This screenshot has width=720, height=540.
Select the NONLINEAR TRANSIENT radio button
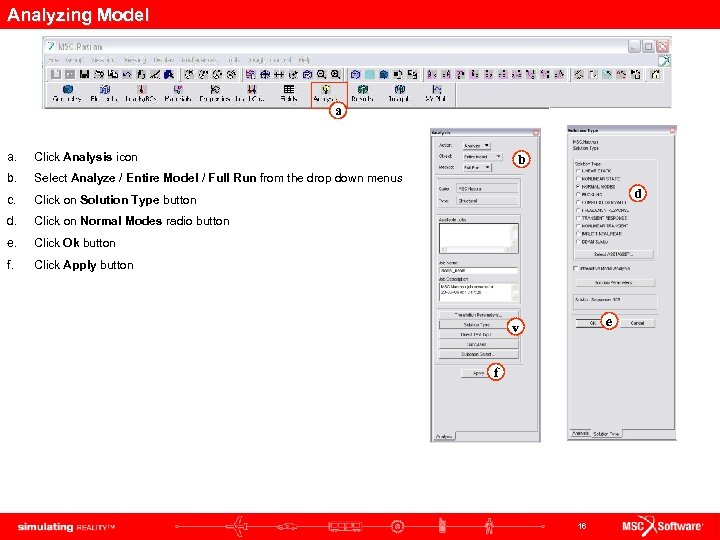(578, 226)
